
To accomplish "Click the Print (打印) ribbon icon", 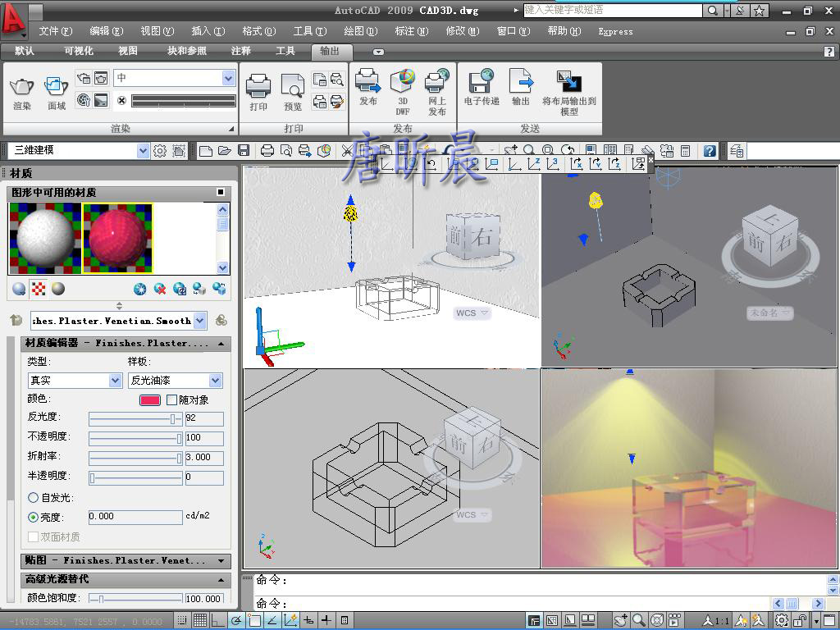I will [x=258, y=85].
